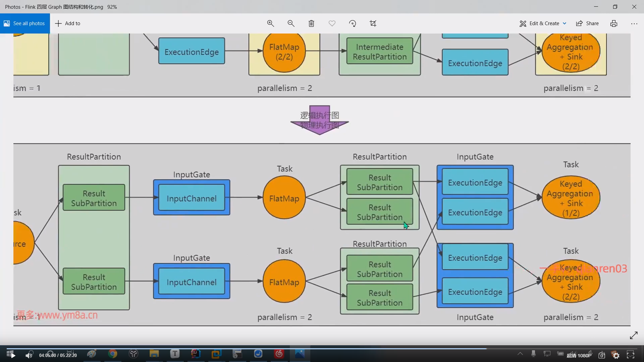Screen dimensions: 644x362
Task: Open the Add to menu
Action: (x=67, y=23)
